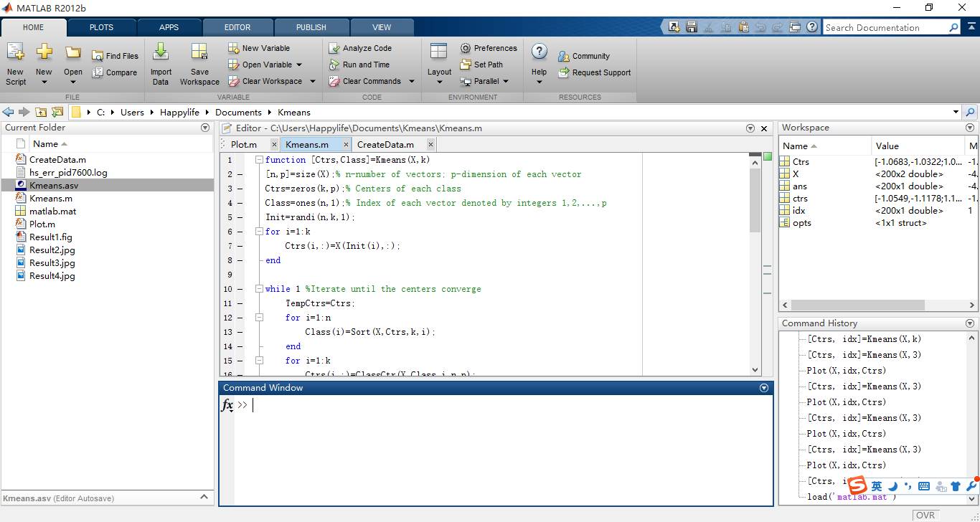Close the Editor panel
The height and width of the screenshot is (522, 980).
[x=764, y=128]
